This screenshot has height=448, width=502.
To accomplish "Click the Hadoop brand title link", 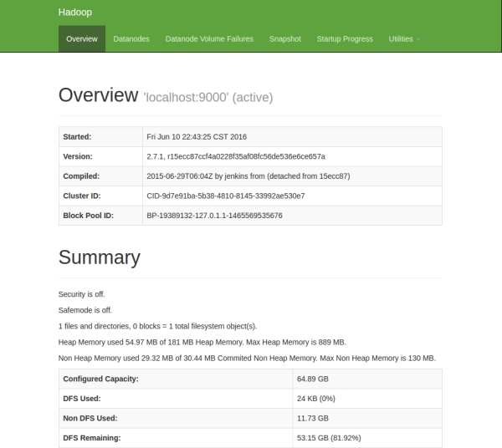I will click(74, 13).
